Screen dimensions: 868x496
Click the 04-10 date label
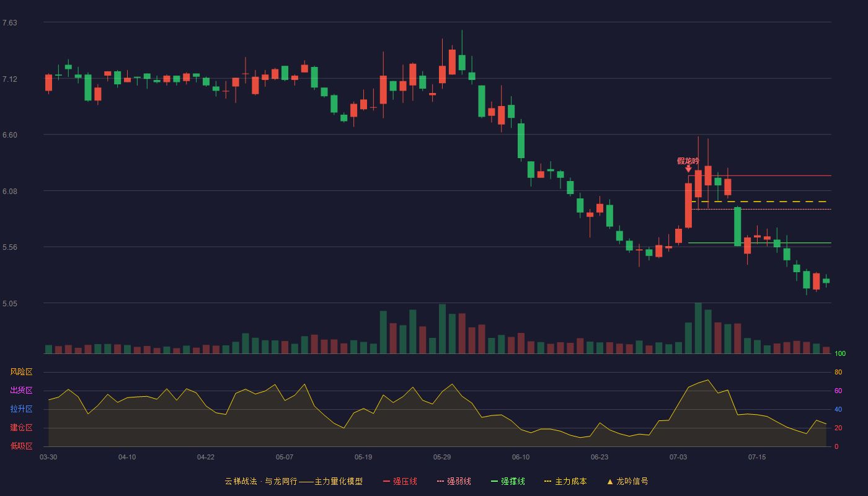(x=127, y=457)
